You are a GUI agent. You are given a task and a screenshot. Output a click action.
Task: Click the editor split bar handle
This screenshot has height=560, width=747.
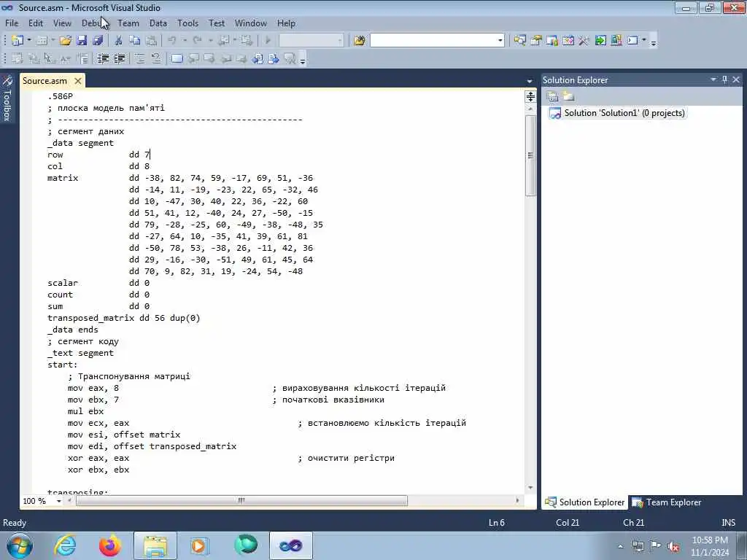[530, 97]
